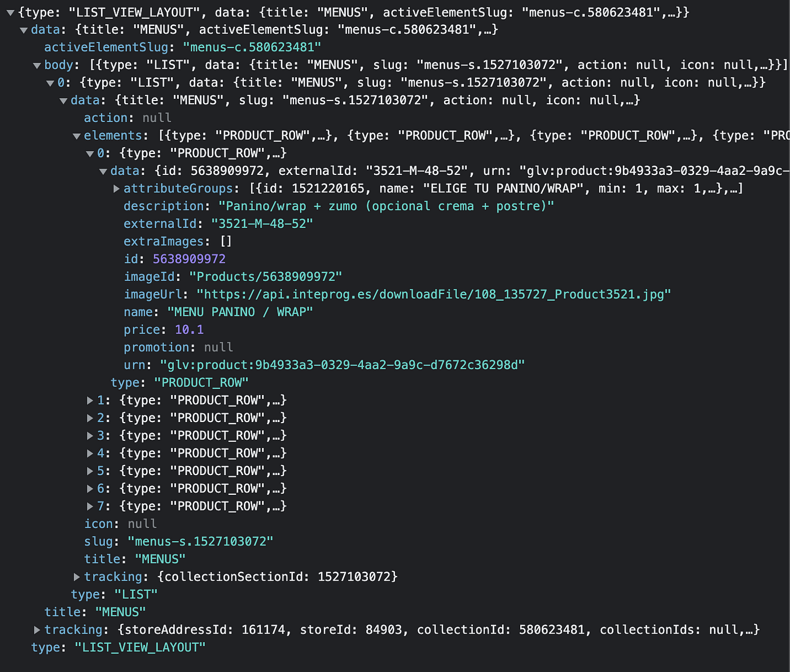
Task: Collapse the body array
Action: 36,65
